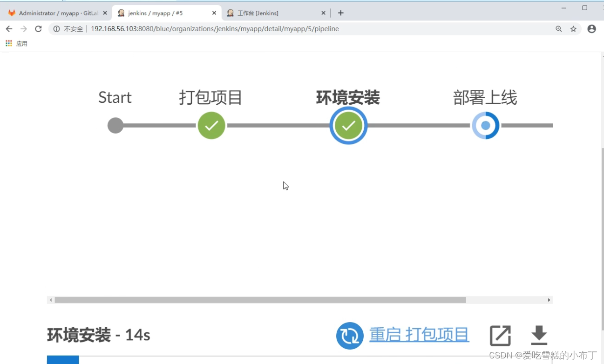Click the horizontal scrollbar left arrow
The width and height of the screenshot is (604, 364).
coord(51,300)
